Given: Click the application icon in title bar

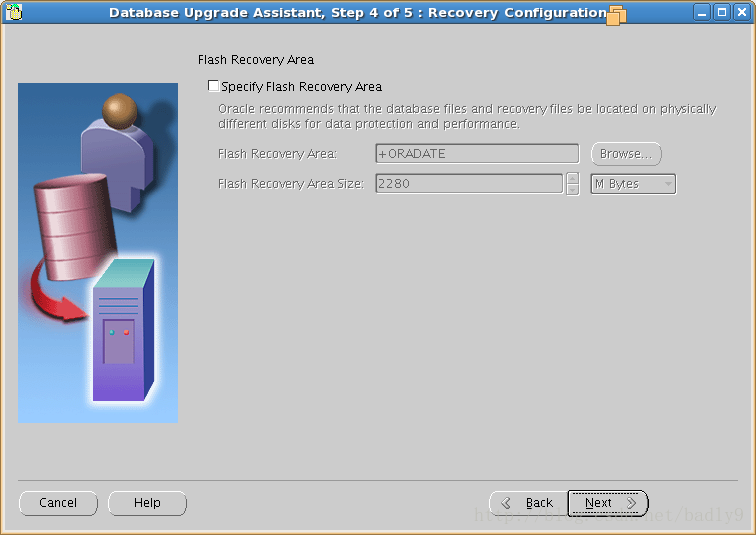Looking at the screenshot, I should 14,12.
